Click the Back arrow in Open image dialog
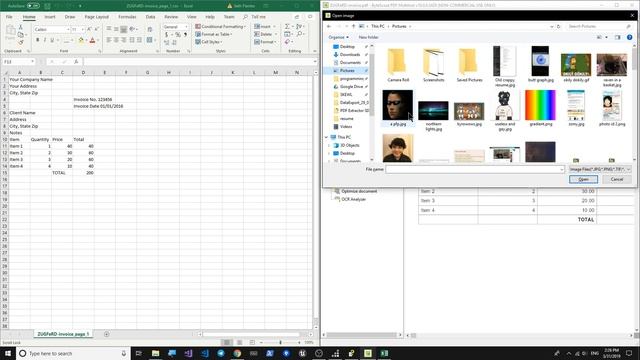 [329, 27]
